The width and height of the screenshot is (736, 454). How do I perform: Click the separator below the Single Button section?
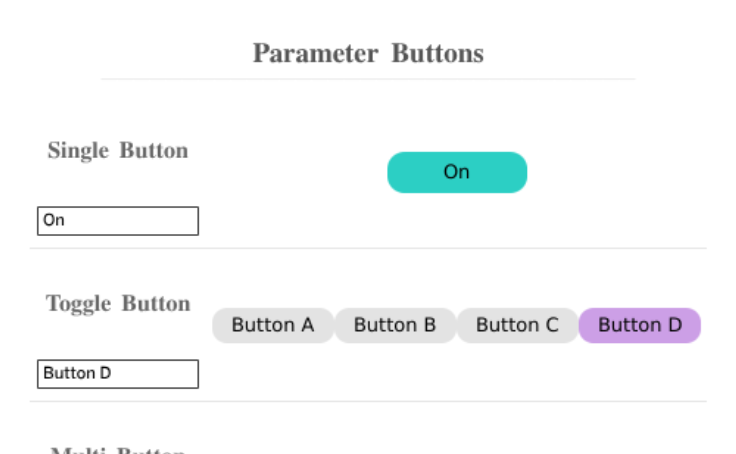click(368, 248)
